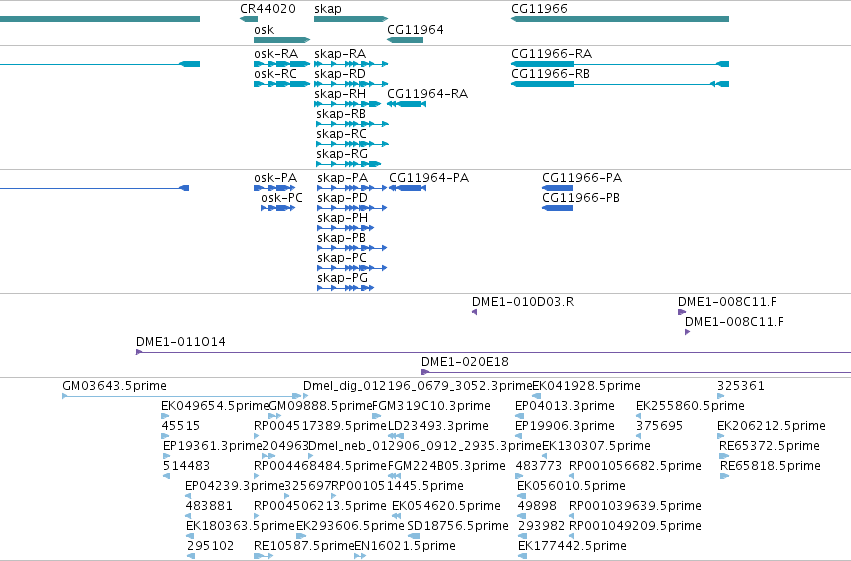The height and width of the screenshot is (561, 851).
Task: Click insertion RP001039639.5prime
Action: click(571, 516)
